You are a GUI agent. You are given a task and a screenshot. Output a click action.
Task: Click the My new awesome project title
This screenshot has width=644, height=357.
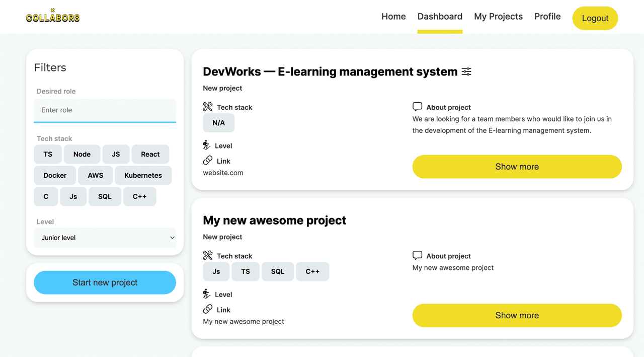[275, 220]
